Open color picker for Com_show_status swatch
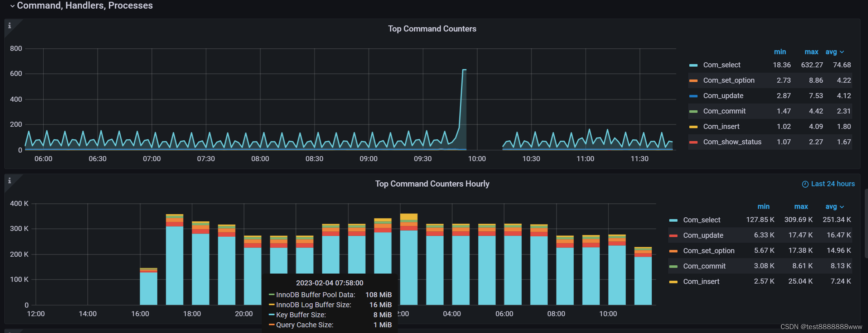 tap(693, 142)
